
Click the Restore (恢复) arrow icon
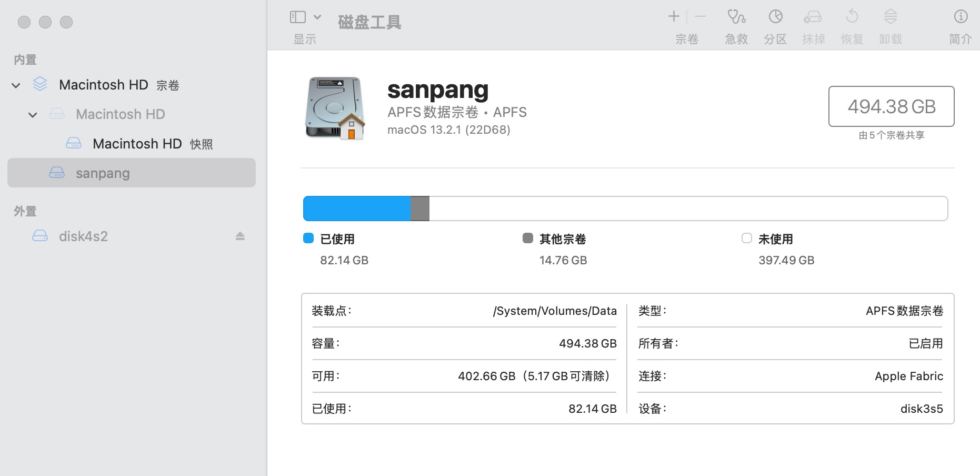point(852,17)
